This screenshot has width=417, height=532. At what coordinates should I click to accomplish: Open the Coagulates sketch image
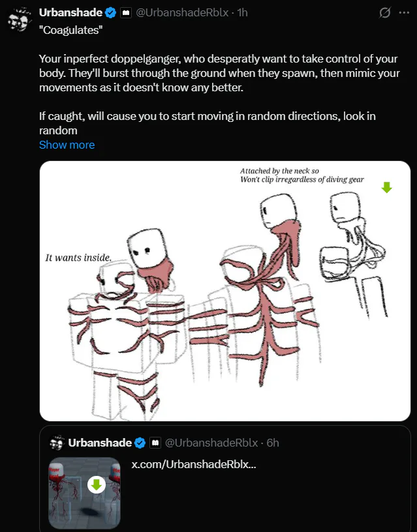224,290
